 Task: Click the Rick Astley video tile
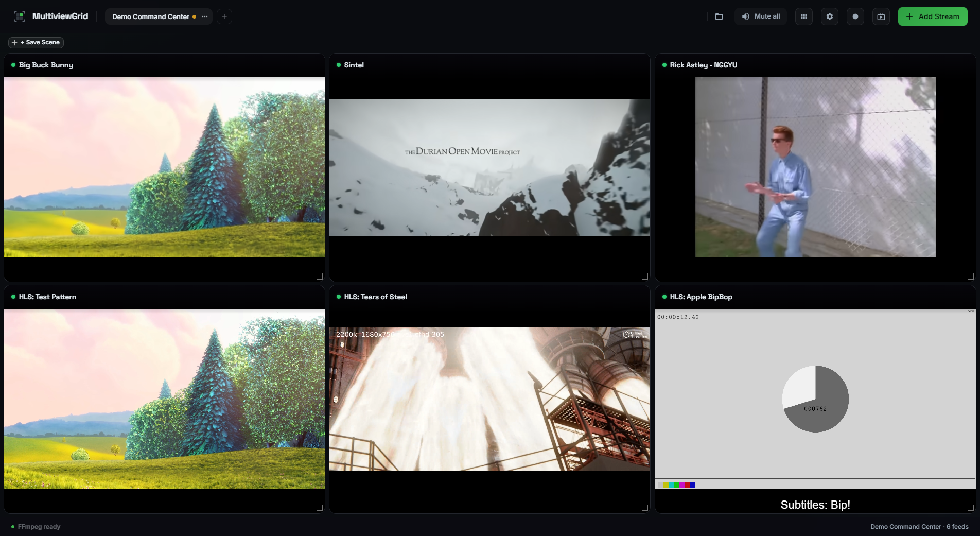tap(815, 167)
